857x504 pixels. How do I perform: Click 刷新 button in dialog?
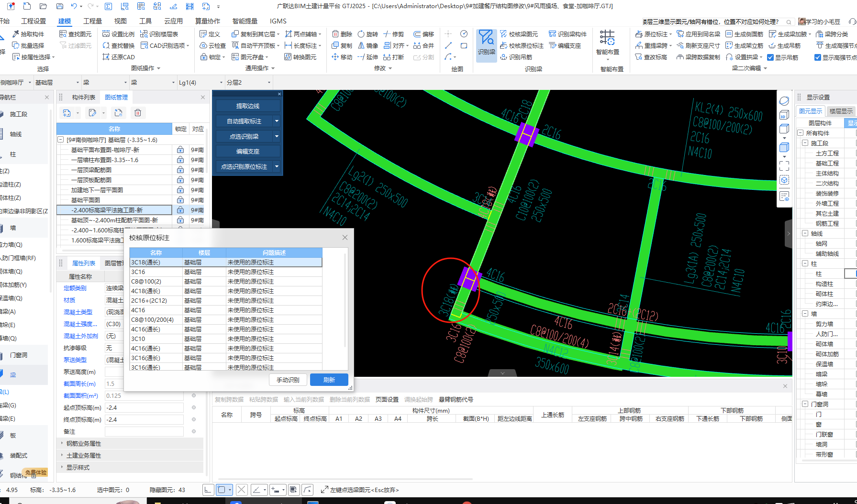tap(329, 380)
